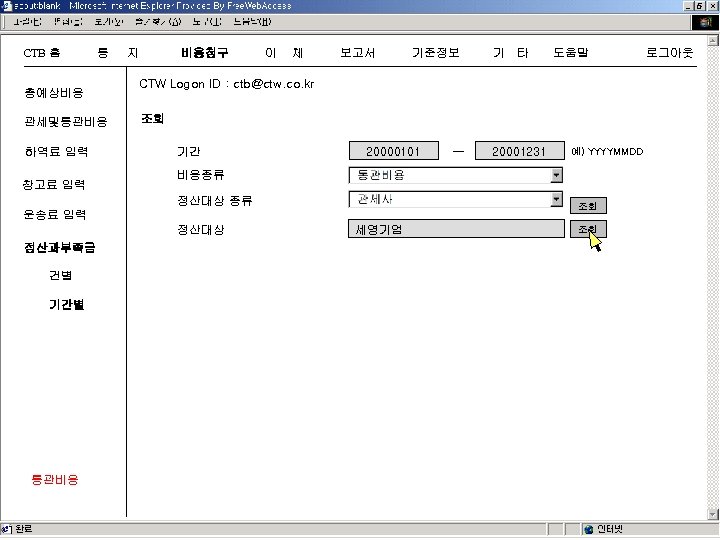Open 보고서 reports in top navigation
Screen dimensions: 720x540
(x=357, y=53)
